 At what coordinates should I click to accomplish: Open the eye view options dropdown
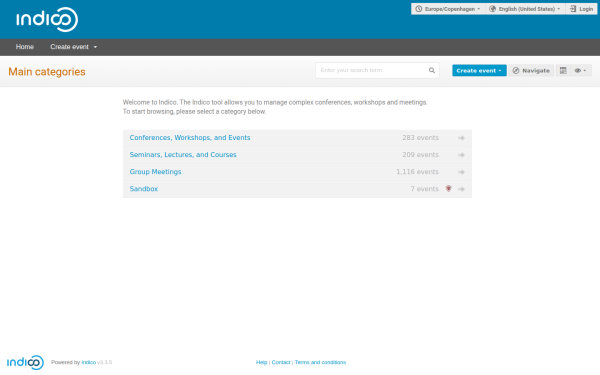(x=580, y=70)
